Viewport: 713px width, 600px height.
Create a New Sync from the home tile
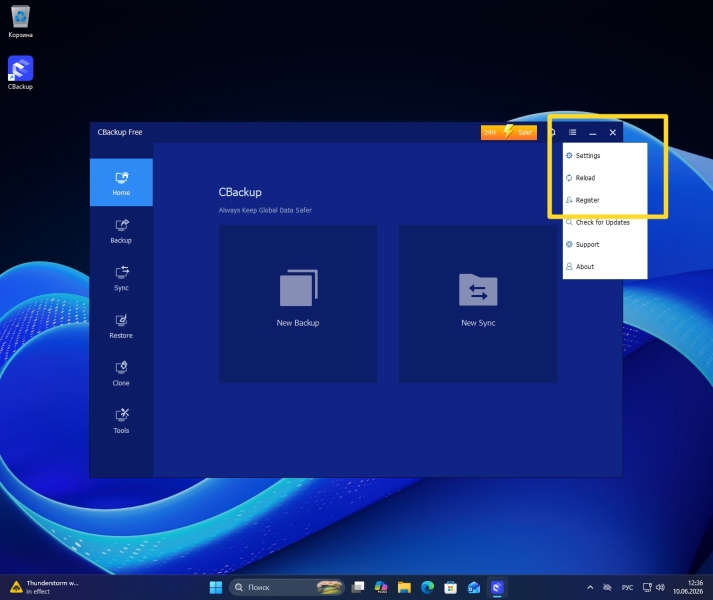pos(478,303)
